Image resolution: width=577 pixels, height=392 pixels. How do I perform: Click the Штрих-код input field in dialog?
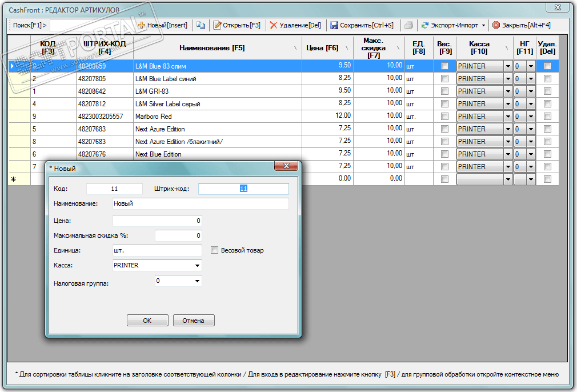click(x=243, y=189)
